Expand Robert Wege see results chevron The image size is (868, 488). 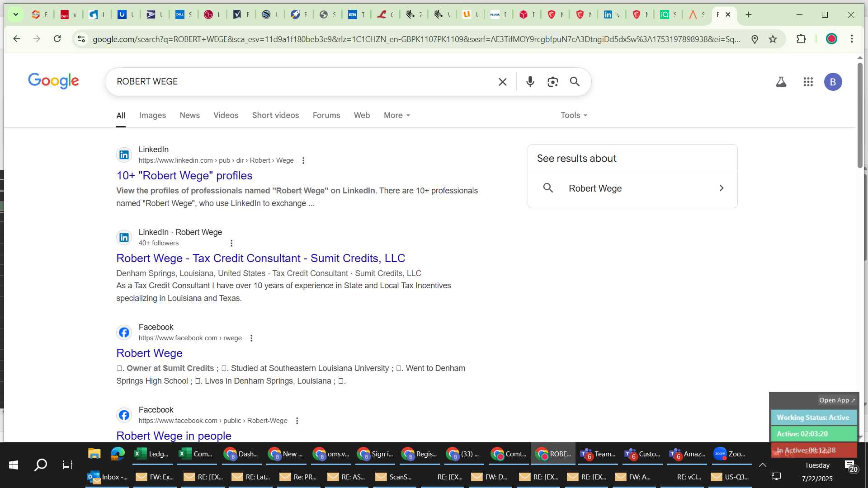[722, 188]
